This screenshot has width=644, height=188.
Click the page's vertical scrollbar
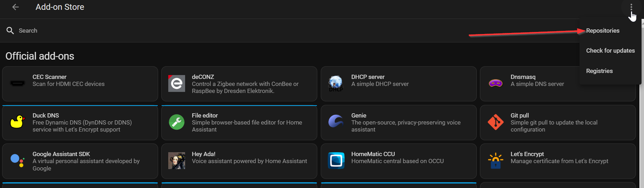tap(642, 105)
